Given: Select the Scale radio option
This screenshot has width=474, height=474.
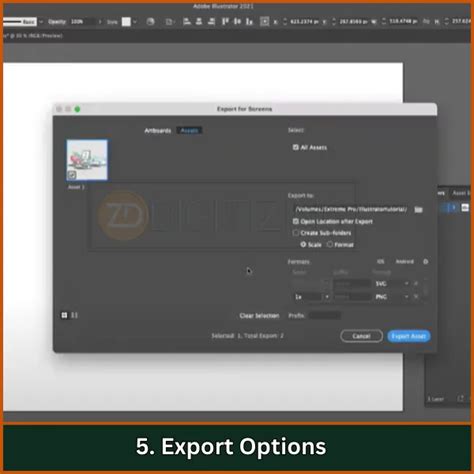Looking at the screenshot, I should (x=303, y=244).
